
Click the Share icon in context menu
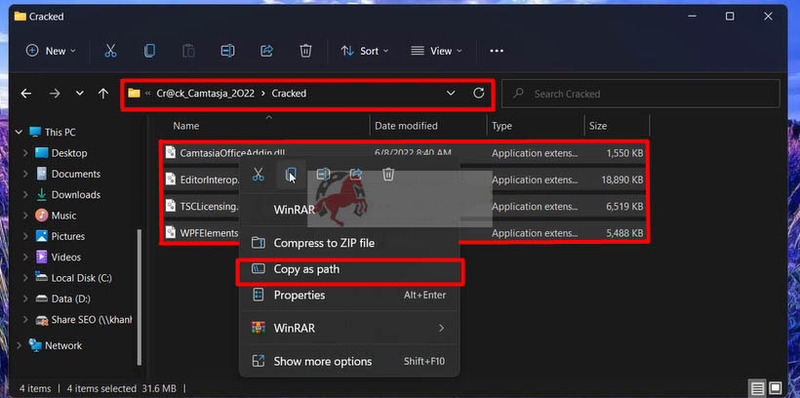click(356, 175)
